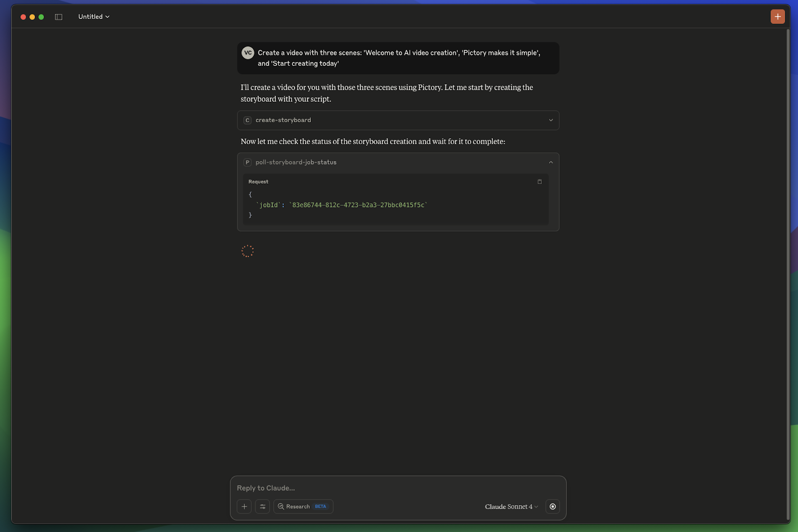Close the window with red button
The height and width of the screenshot is (532, 798).
[x=23, y=17]
